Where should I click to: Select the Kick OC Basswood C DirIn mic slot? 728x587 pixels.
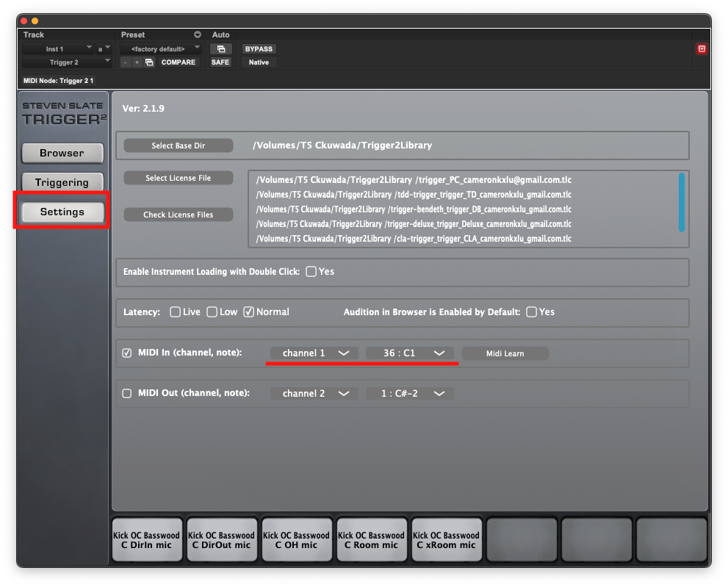(x=147, y=540)
